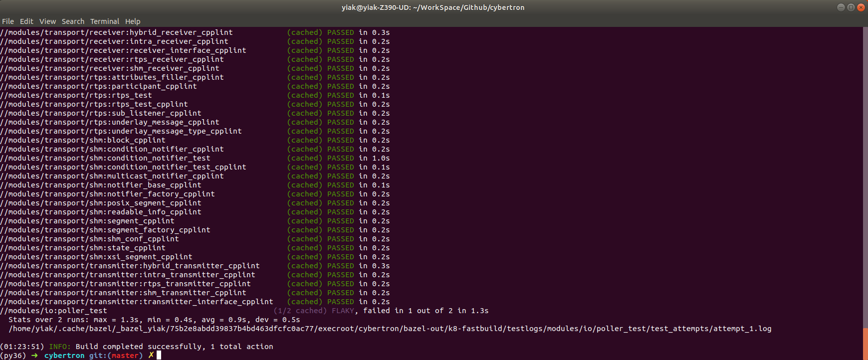
Task: Click the (01:23:51) timestamp
Action: 22,347
